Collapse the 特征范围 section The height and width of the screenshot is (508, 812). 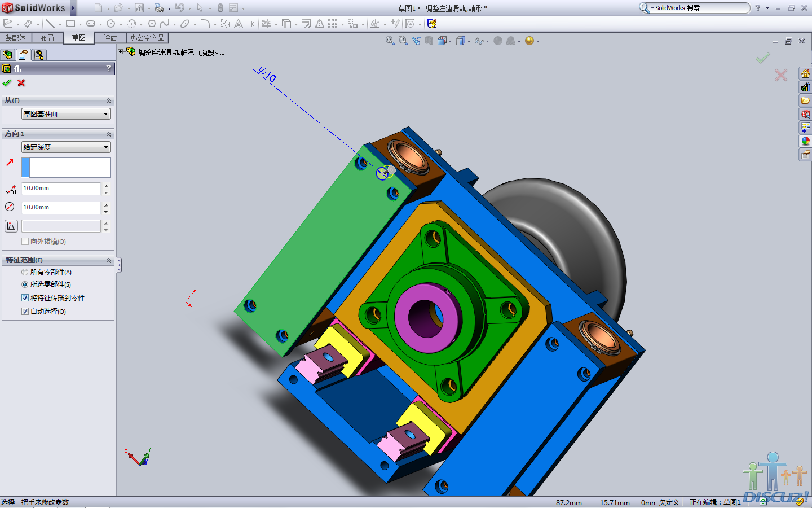(108, 260)
